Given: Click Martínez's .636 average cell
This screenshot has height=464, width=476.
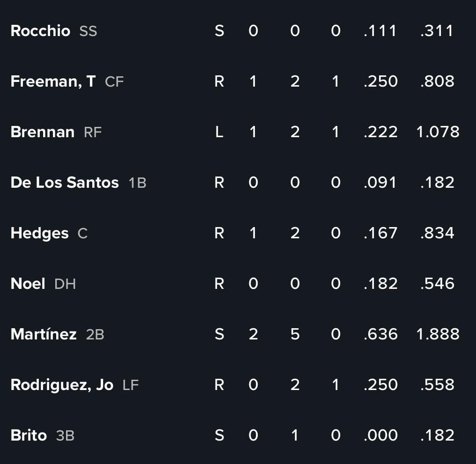Looking at the screenshot, I should (x=381, y=334).
